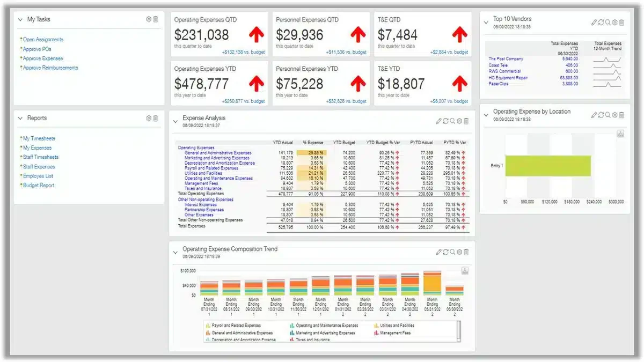Open Operating Expenses QTD card value $231,038
The image size is (644, 362).
(x=202, y=35)
